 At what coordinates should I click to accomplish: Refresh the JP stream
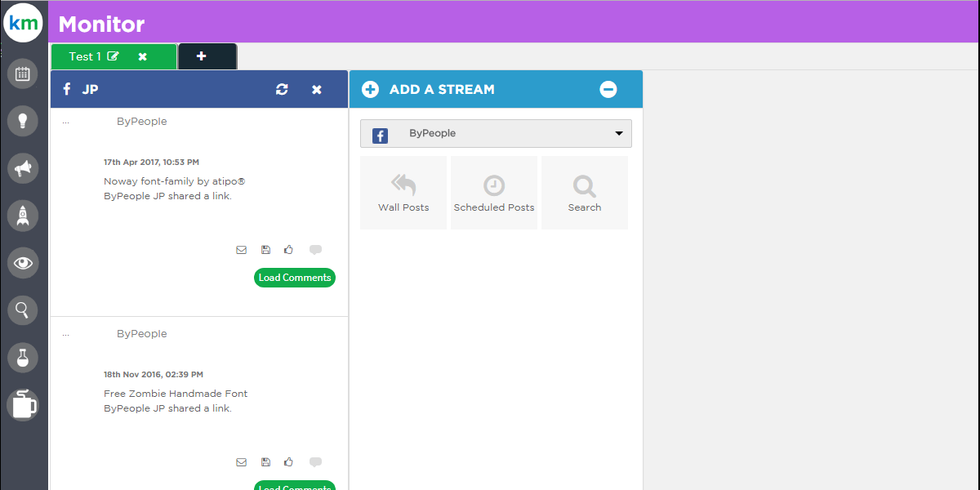pos(282,90)
